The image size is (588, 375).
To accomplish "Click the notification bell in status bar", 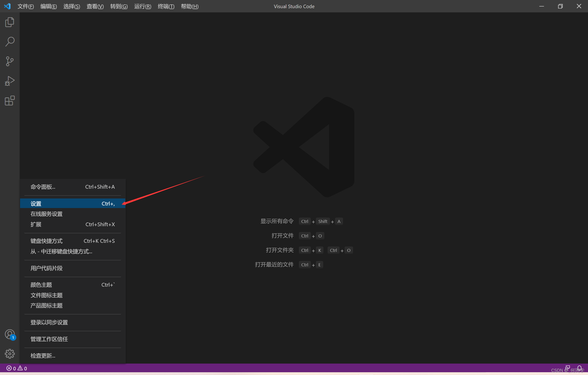I will pos(579,368).
